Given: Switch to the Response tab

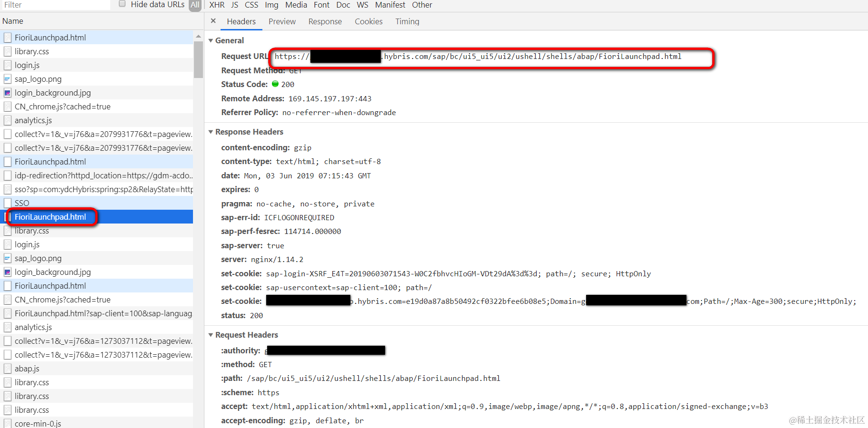Looking at the screenshot, I should (325, 21).
